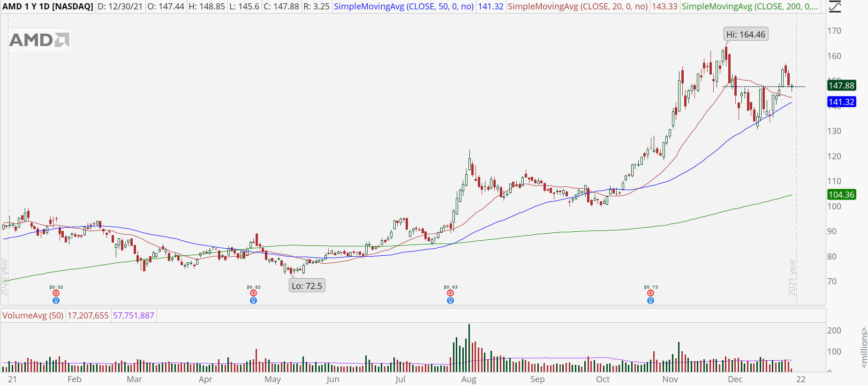Click the green 147.88 last-price tag on axis
Image resolution: width=868 pixels, height=385 pixels.
tap(842, 86)
